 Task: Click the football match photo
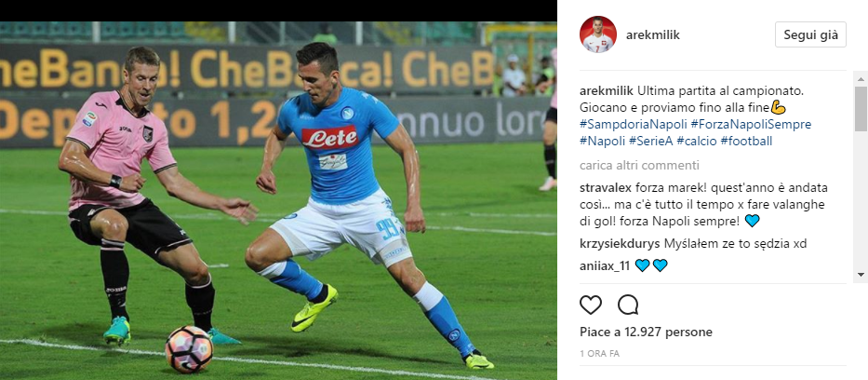pos(278,200)
